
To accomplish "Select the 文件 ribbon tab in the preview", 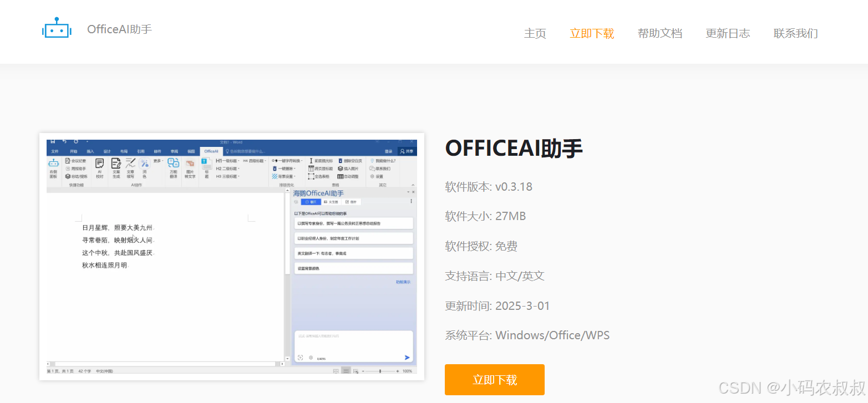I will point(54,151).
